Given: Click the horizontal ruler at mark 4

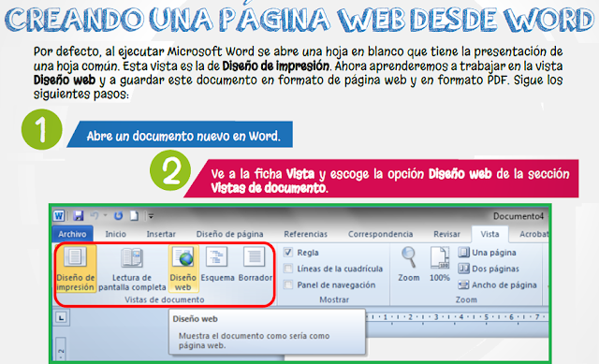Looking at the screenshot, I should pyautogui.click(x=461, y=317).
